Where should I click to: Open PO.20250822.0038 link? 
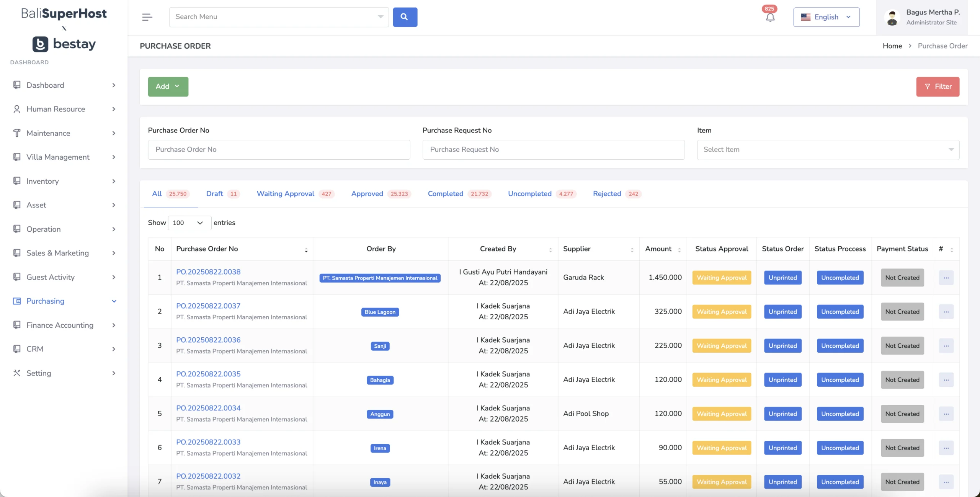208,272
